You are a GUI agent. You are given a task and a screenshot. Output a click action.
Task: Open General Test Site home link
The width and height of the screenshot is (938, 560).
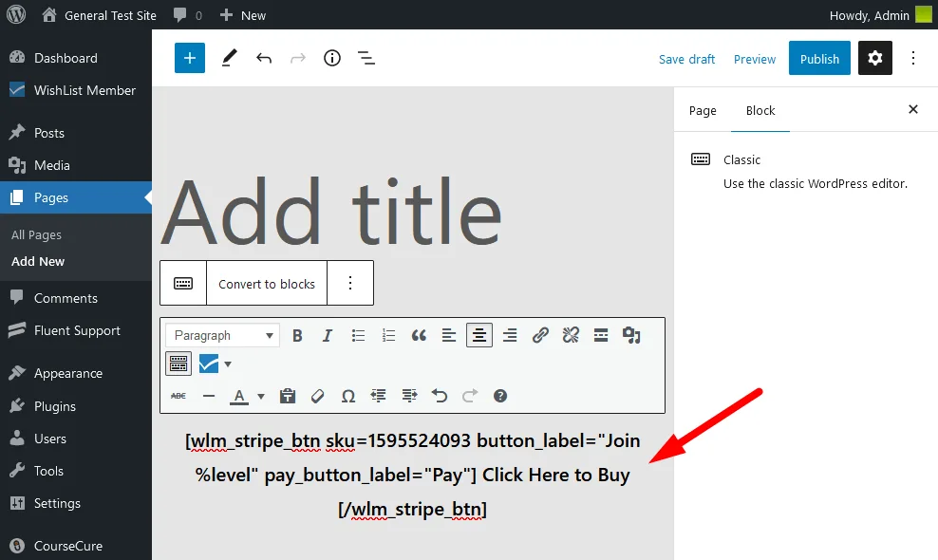pyautogui.click(x=100, y=15)
